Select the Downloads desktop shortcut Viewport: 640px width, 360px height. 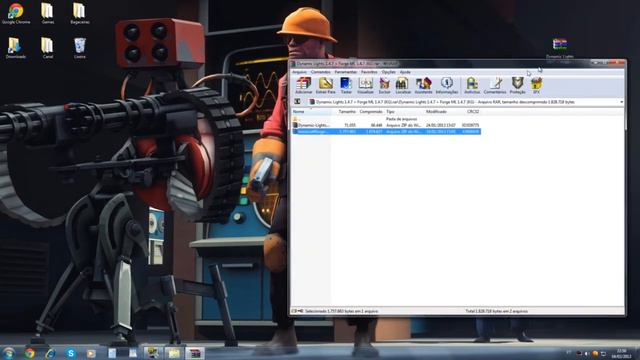(x=16, y=48)
